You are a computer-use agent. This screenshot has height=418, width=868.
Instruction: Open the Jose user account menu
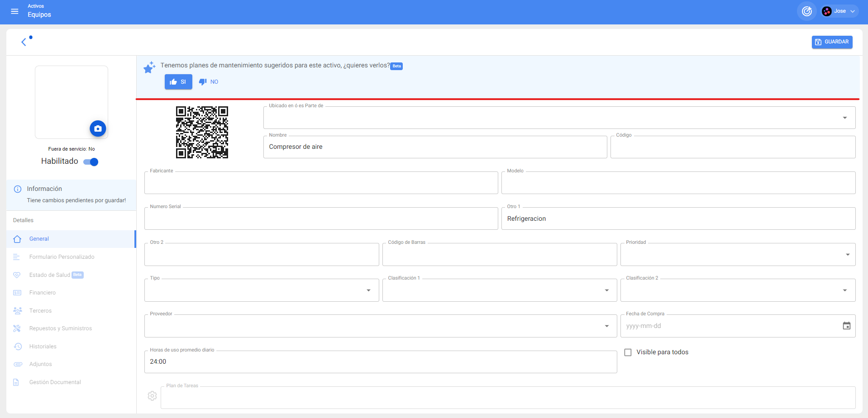coord(839,11)
